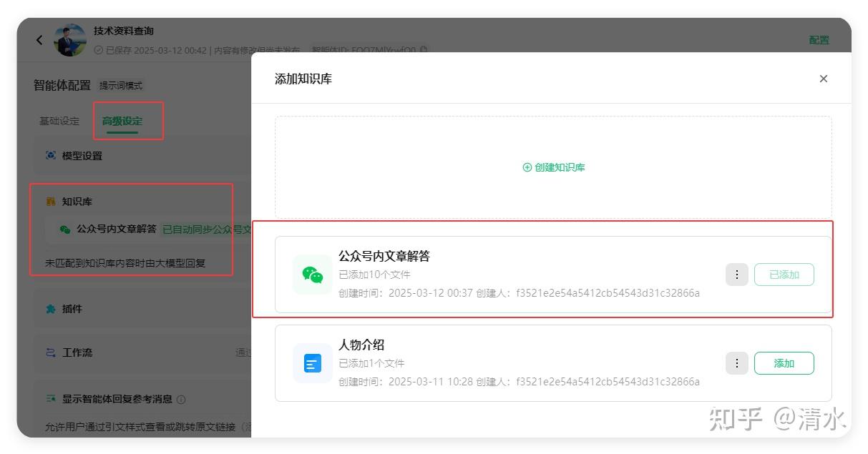868x454 pixels.
Task: Click the 显示智能体回复参考消息 label
Action: click(x=117, y=399)
